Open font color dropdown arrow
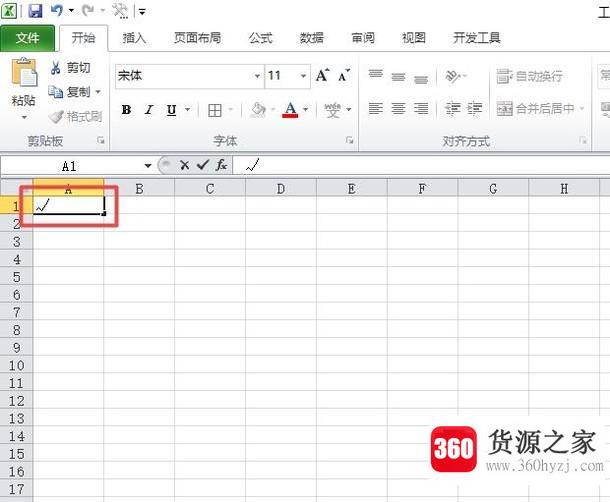 [x=306, y=110]
